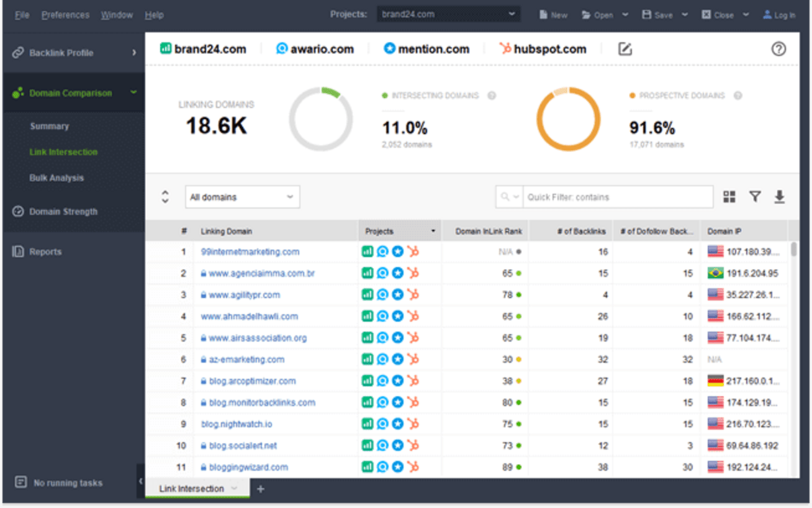The width and height of the screenshot is (812, 508).
Task: Open the 99internetmarketing.com link
Action: 250,252
